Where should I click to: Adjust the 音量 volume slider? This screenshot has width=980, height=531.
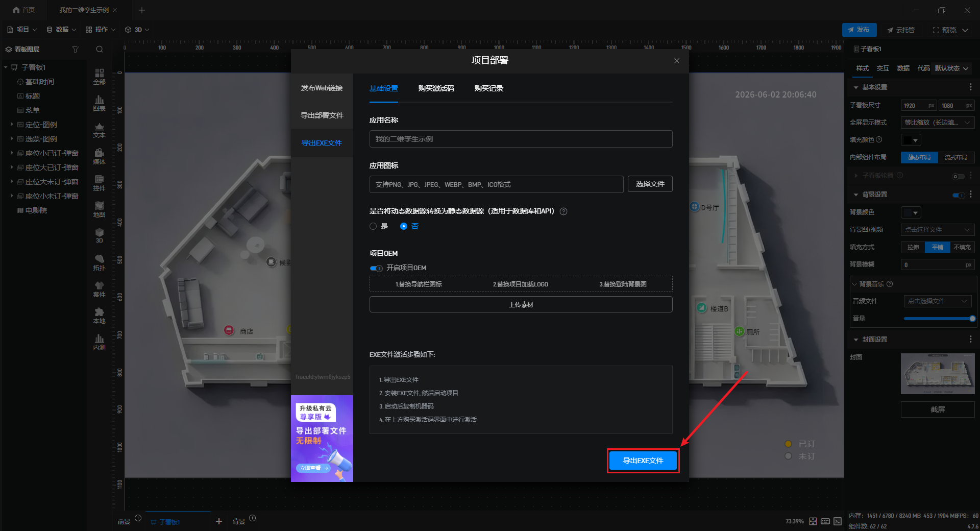click(939, 319)
